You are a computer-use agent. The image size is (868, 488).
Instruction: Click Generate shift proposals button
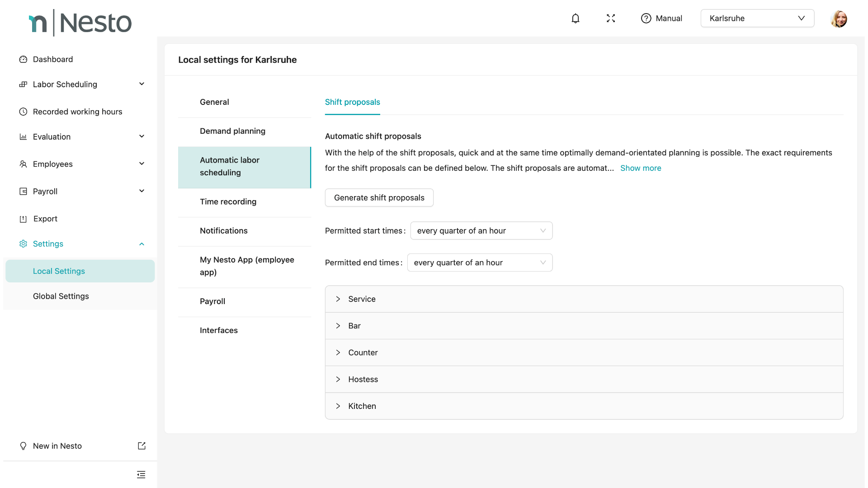click(x=379, y=198)
